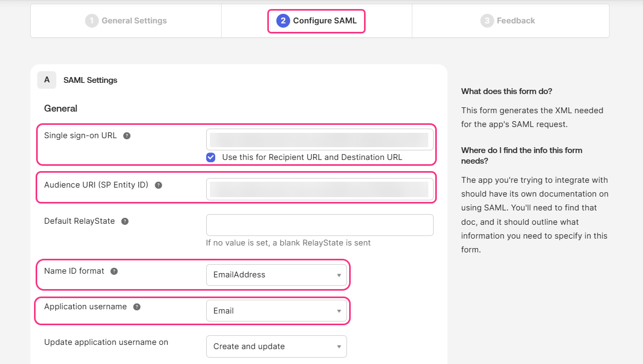Click 'Where do I find the info' heading

coord(522,155)
